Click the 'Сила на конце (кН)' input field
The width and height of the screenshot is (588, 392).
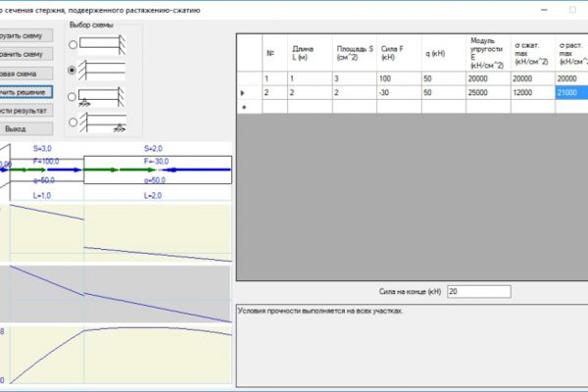[479, 291]
